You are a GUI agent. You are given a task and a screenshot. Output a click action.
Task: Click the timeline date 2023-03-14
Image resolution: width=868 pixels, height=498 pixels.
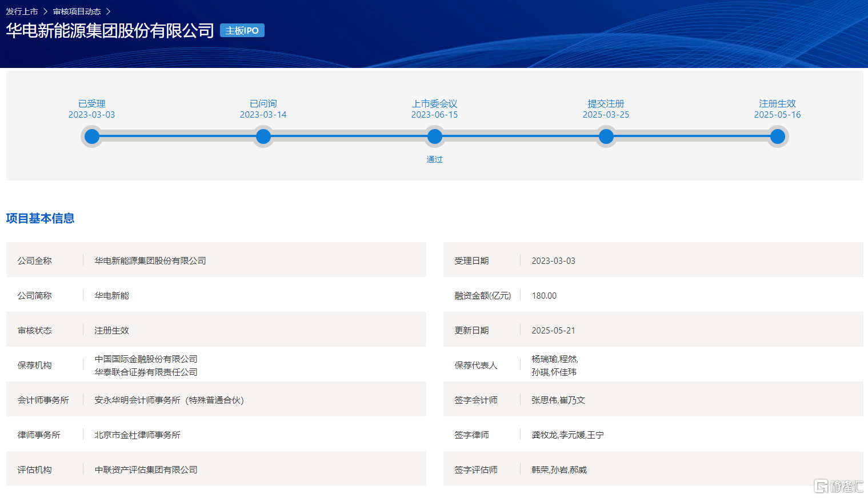[x=263, y=115]
